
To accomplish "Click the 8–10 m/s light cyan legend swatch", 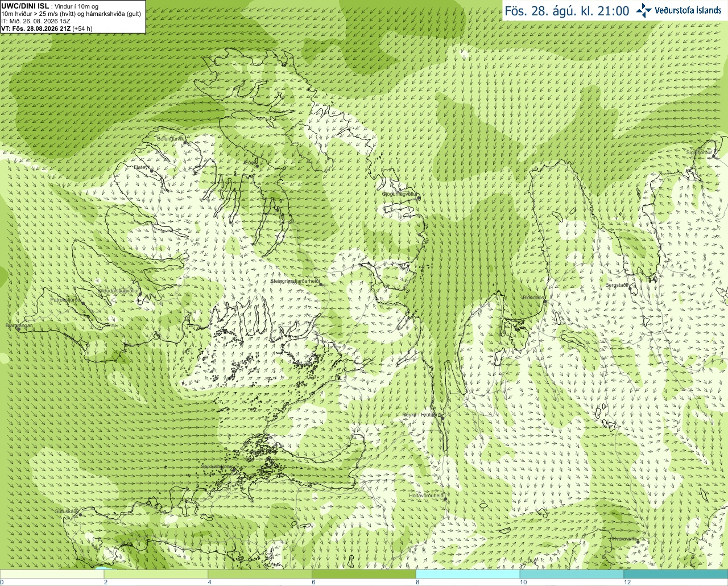I will tap(468, 574).
